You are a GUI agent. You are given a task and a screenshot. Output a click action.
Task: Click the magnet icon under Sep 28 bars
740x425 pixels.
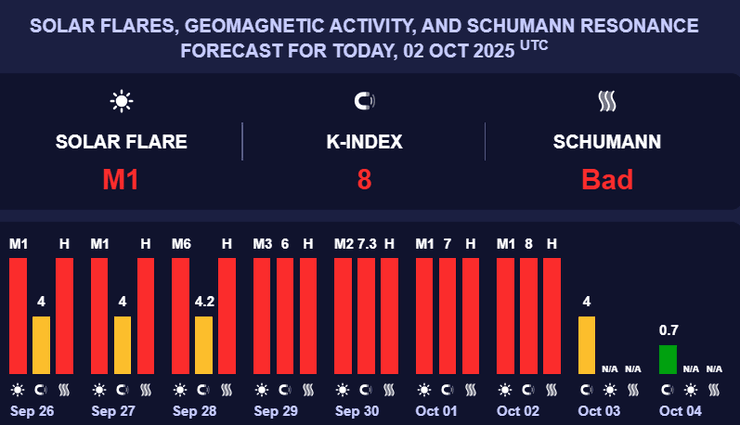[x=203, y=390]
